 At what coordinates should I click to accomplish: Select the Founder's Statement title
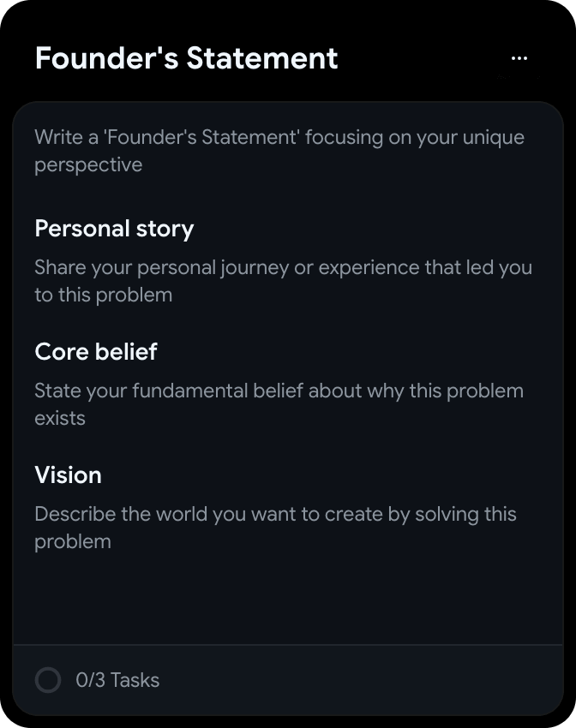(x=185, y=57)
